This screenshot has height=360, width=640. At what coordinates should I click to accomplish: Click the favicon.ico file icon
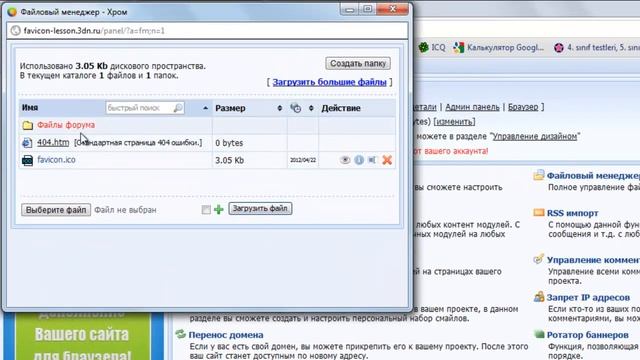point(27,160)
